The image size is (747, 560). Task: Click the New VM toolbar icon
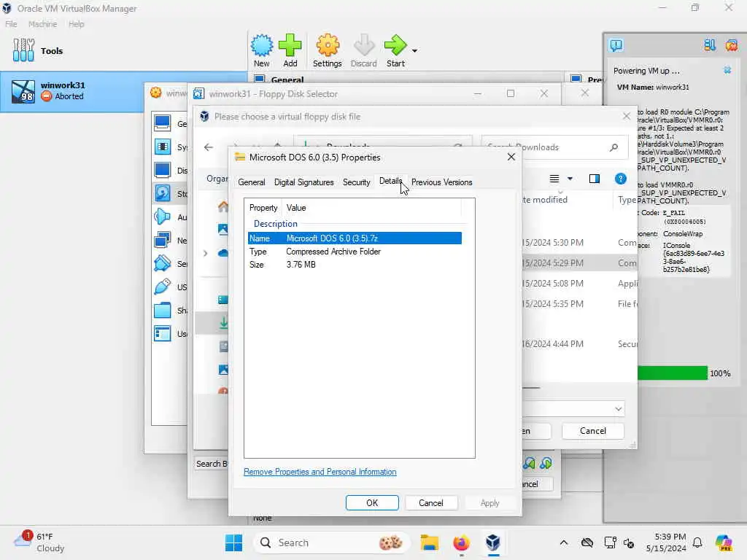coord(262,50)
